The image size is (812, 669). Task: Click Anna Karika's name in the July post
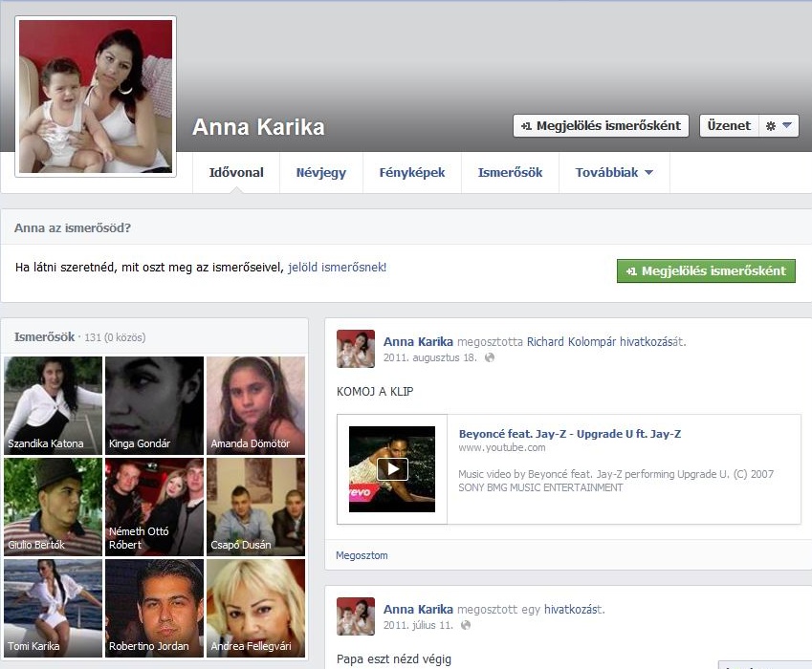click(x=418, y=610)
